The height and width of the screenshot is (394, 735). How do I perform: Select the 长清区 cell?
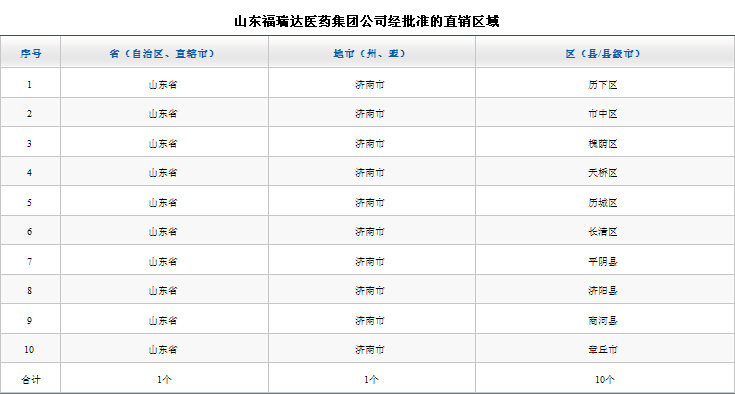click(603, 232)
